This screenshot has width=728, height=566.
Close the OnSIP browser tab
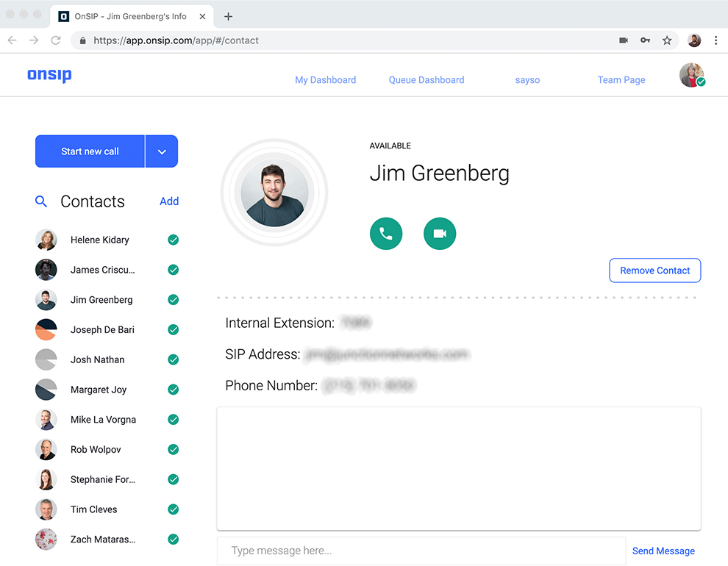pos(202,17)
